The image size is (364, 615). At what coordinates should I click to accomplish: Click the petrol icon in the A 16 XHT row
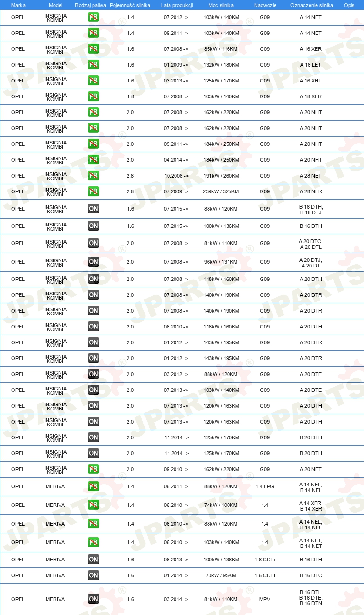tap(94, 81)
